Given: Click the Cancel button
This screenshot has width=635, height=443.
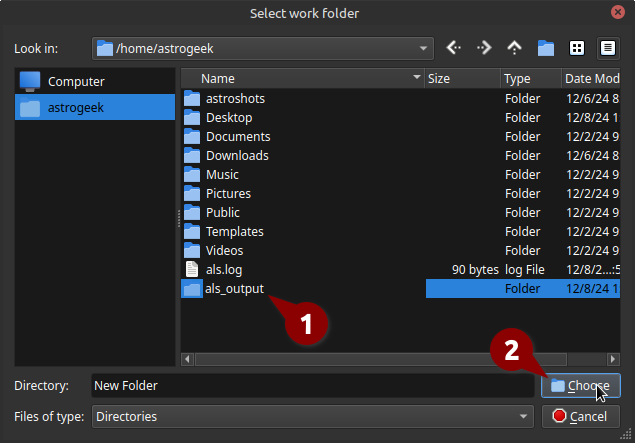Looking at the screenshot, I should coord(581,416).
